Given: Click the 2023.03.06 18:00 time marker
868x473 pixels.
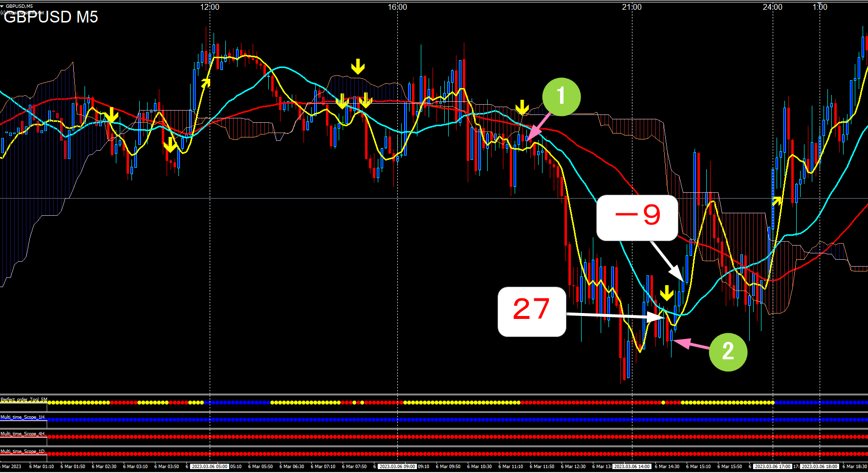Looking at the screenshot, I should [820, 467].
